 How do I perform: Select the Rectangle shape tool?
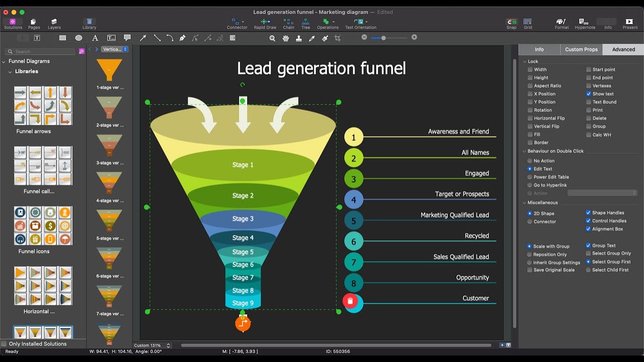coord(62,38)
